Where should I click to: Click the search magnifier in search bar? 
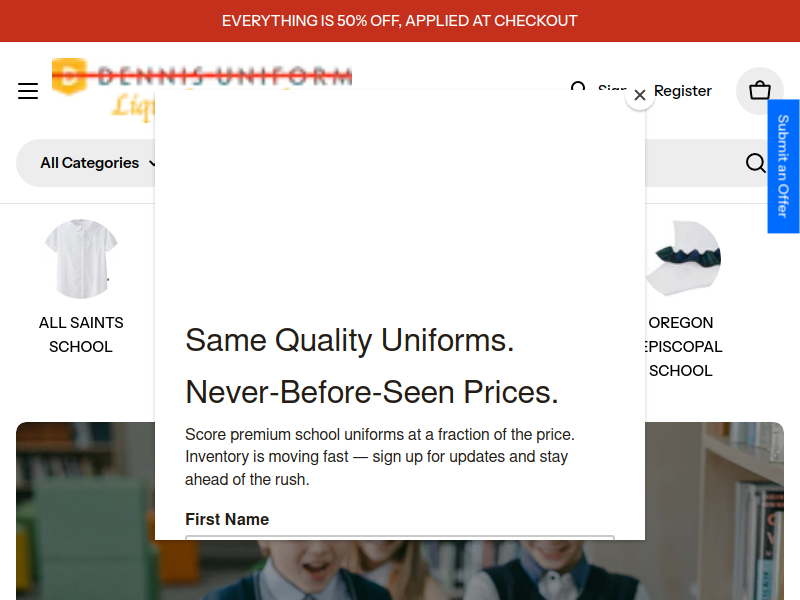point(756,163)
